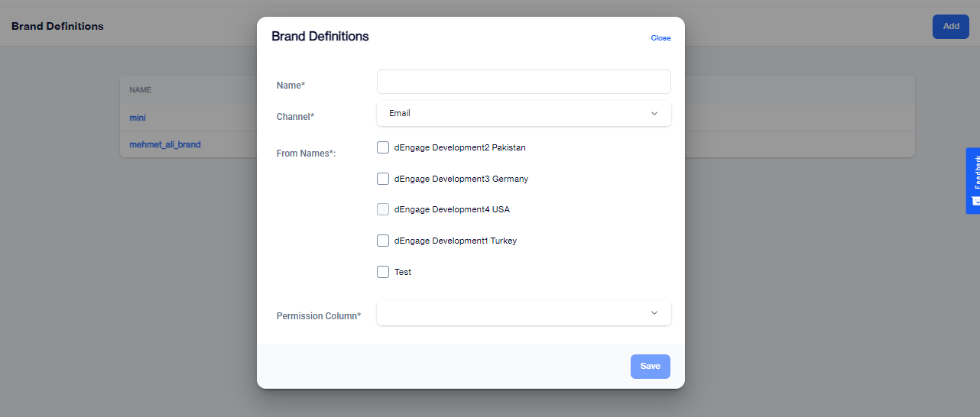Expand the Permission Column dropdown

tap(524, 312)
